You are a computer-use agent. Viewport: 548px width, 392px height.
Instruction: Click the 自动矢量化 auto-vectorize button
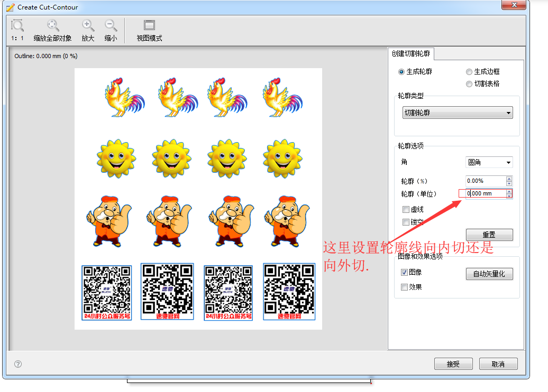(x=489, y=274)
